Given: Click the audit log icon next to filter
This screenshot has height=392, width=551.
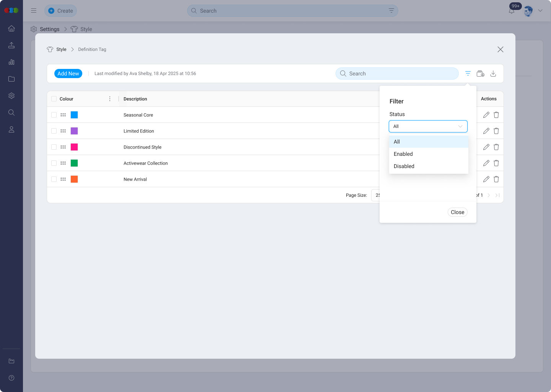Looking at the screenshot, I should [x=480, y=73].
